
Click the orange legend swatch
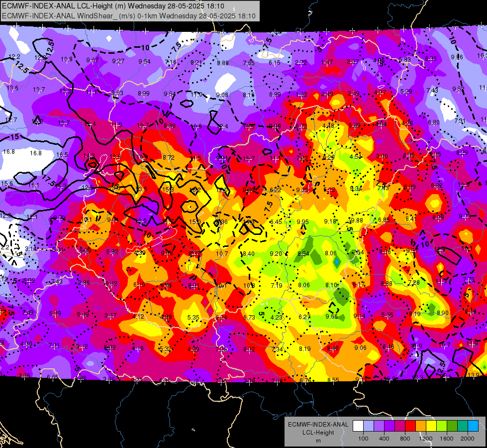pos(421,426)
